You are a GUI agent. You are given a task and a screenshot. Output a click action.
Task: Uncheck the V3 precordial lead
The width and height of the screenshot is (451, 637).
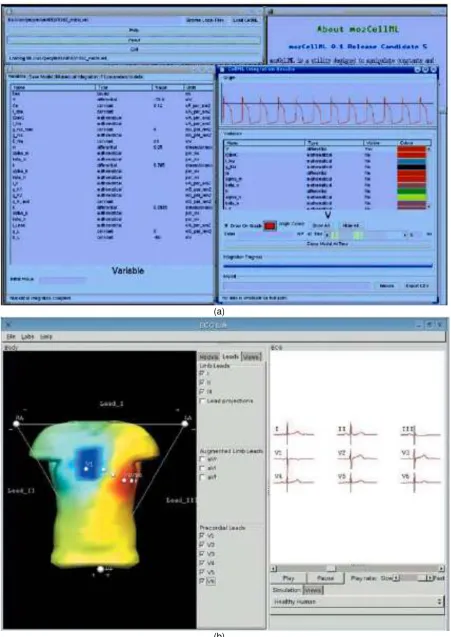(x=202, y=554)
